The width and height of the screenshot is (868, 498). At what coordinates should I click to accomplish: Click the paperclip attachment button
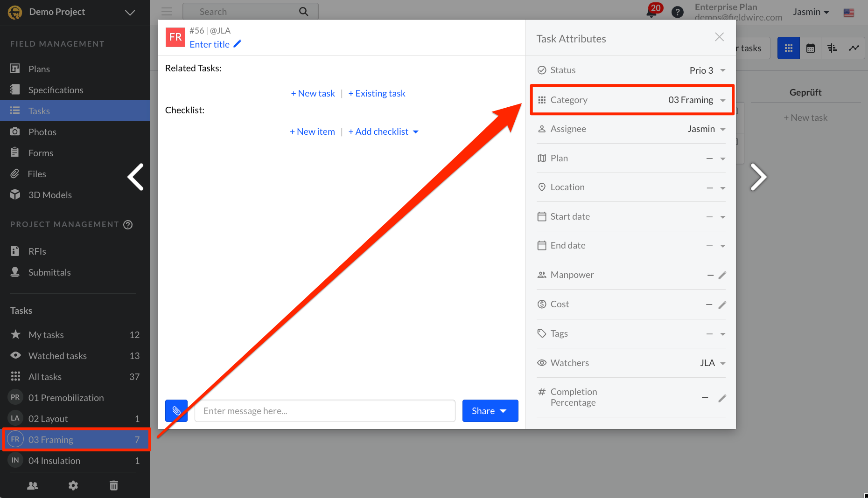coord(176,411)
